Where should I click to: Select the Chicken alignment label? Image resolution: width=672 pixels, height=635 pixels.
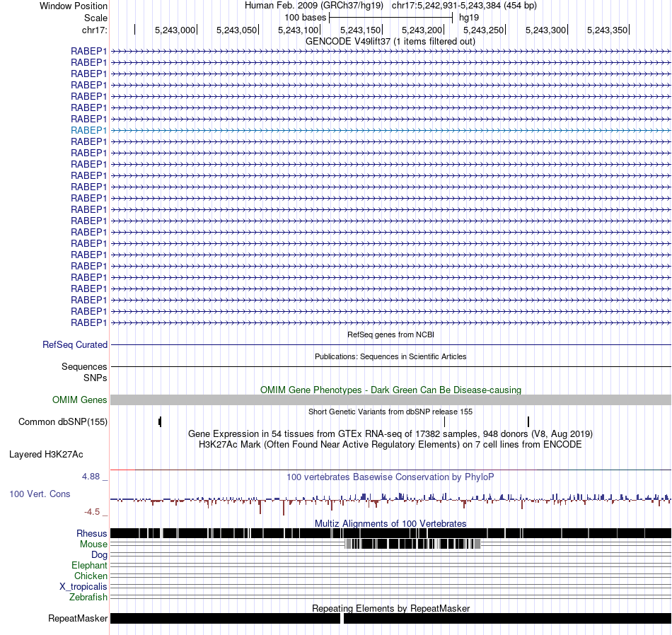(91, 576)
